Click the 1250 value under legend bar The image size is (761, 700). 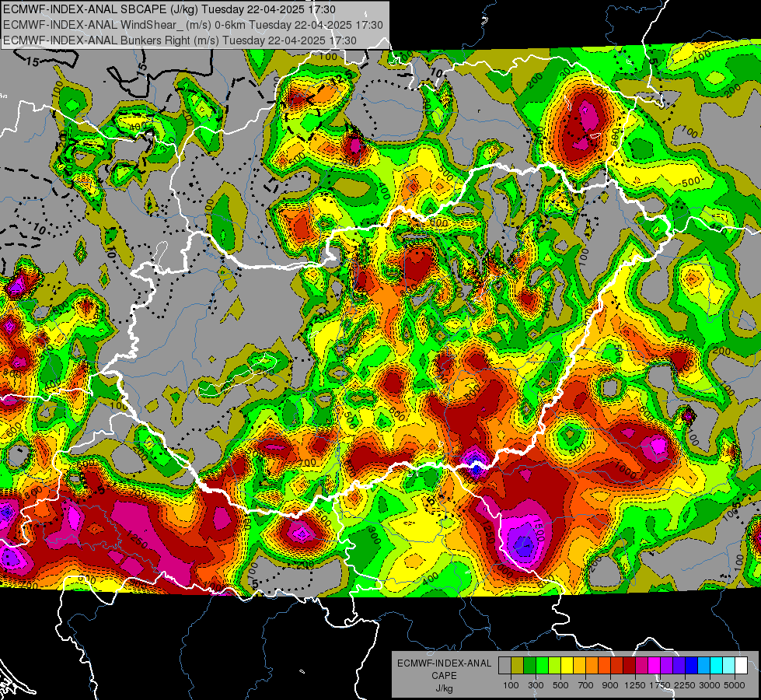[635, 685]
